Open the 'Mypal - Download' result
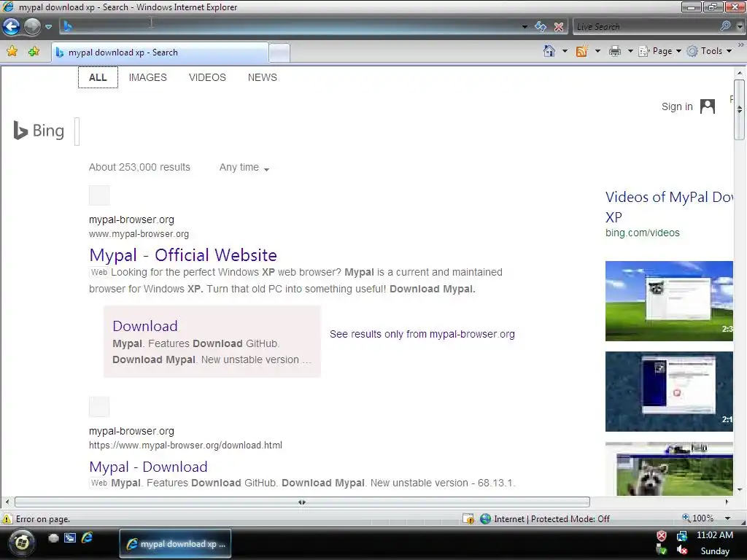 [x=148, y=467]
